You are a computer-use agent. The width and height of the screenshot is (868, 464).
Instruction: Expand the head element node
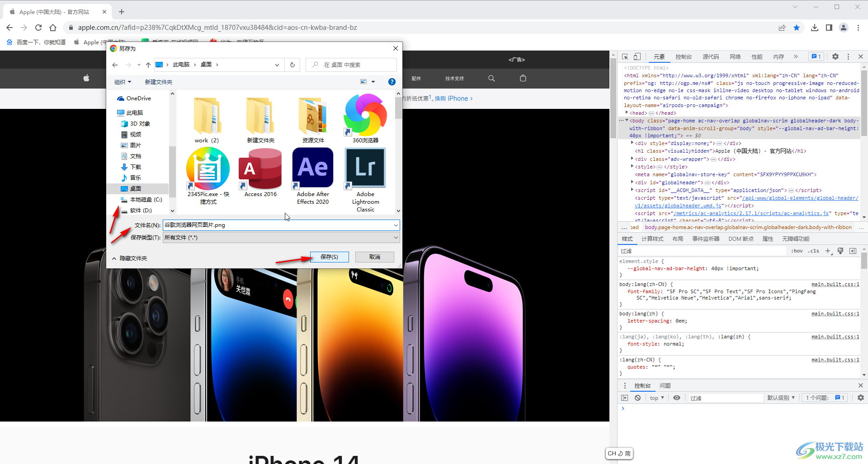pyautogui.click(x=627, y=113)
